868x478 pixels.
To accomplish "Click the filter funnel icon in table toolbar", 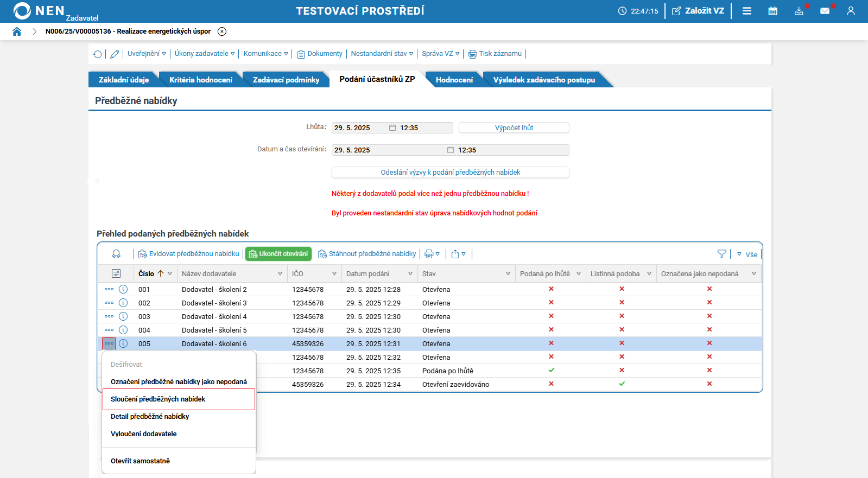I will pos(721,254).
